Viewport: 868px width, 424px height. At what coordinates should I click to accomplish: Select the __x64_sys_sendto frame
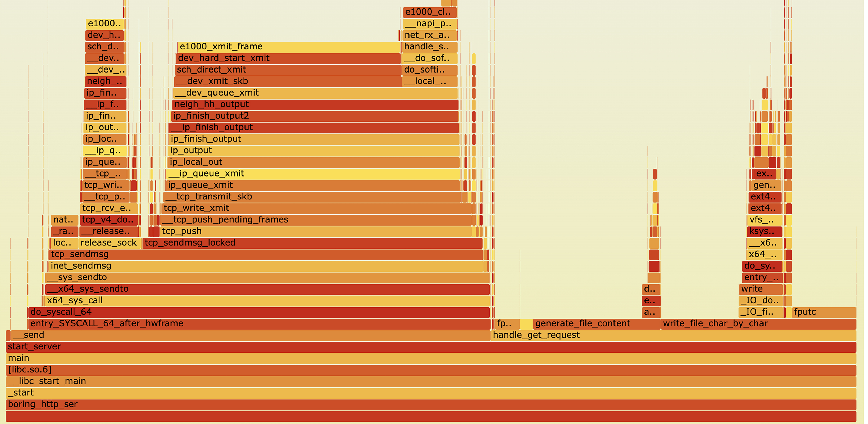click(x=267, y=289)
